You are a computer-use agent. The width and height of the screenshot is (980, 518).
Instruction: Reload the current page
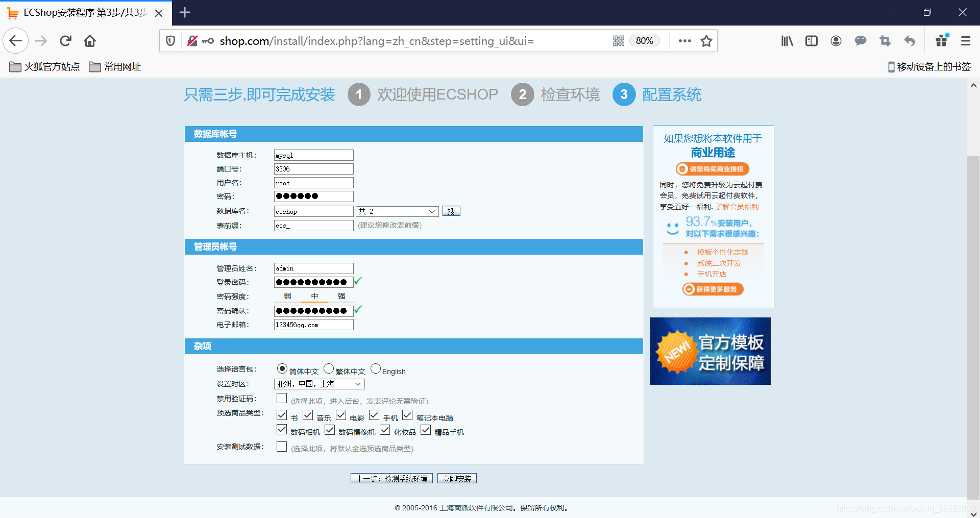tap(65, 41)
